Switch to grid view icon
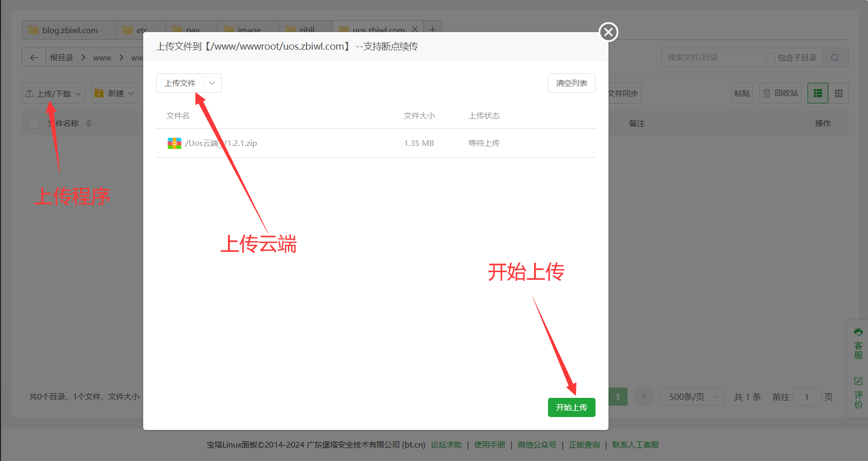This screenshot has width=868, height=461. click(839, 93)
